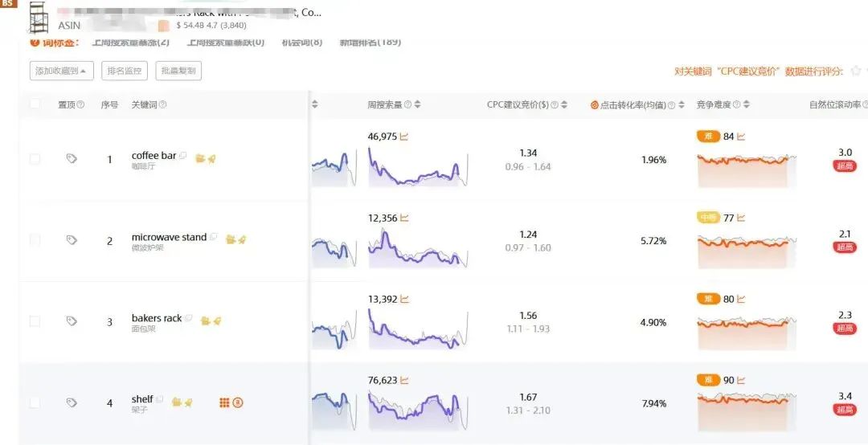Click conversion rate 5.72%

point(653,241)
